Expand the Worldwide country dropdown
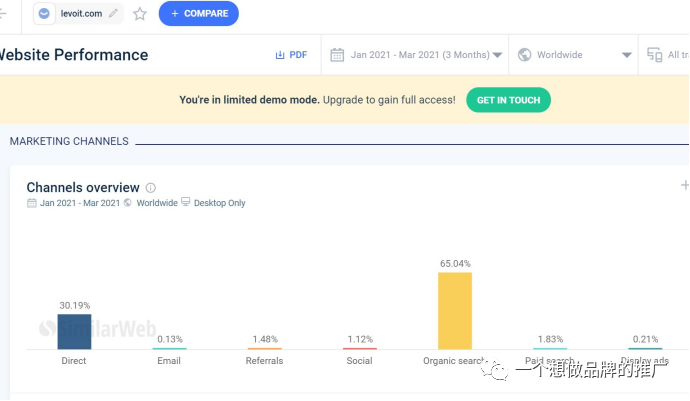The height and width of the screenshot is (401, 690). tap(574, 55)
